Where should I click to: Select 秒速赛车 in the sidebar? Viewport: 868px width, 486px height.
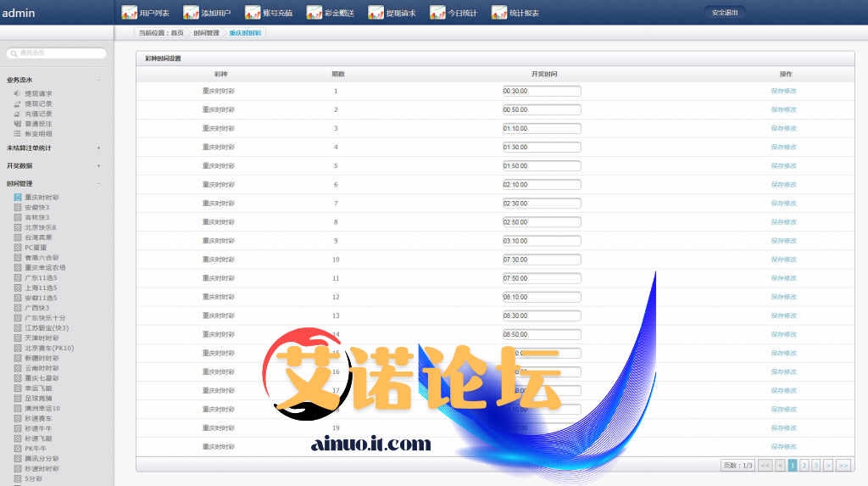[x=38, y=418]
